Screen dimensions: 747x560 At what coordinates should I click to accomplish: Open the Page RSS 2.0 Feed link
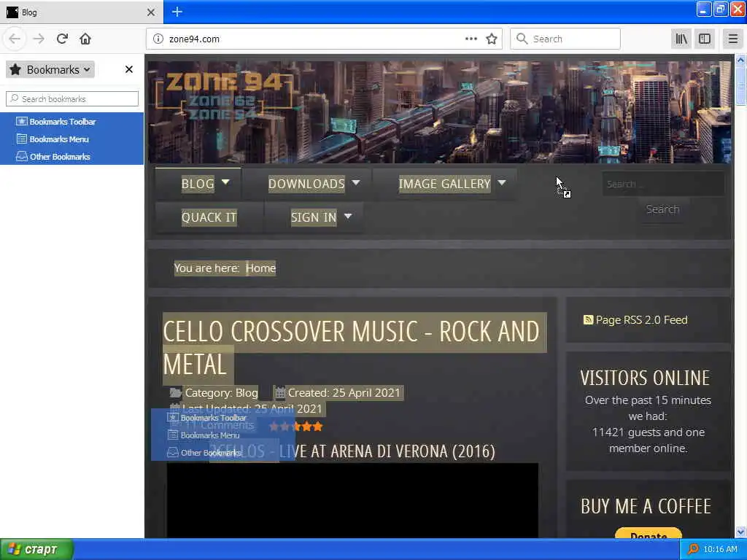(x=641, y=320)
